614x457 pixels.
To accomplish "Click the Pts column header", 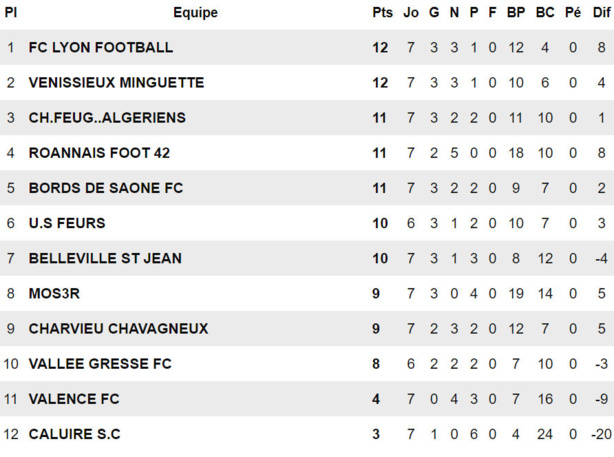I will tap(382, 13).
